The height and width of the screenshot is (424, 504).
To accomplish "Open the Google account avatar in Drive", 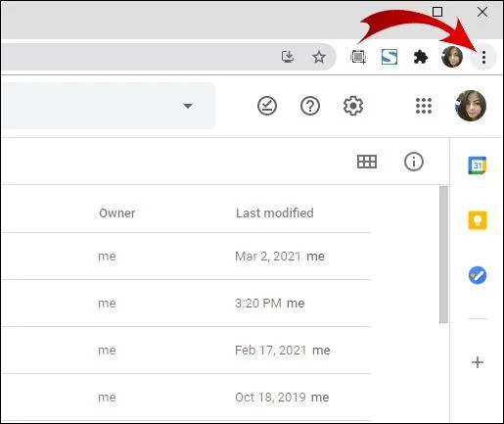I will tap(471, 106).
